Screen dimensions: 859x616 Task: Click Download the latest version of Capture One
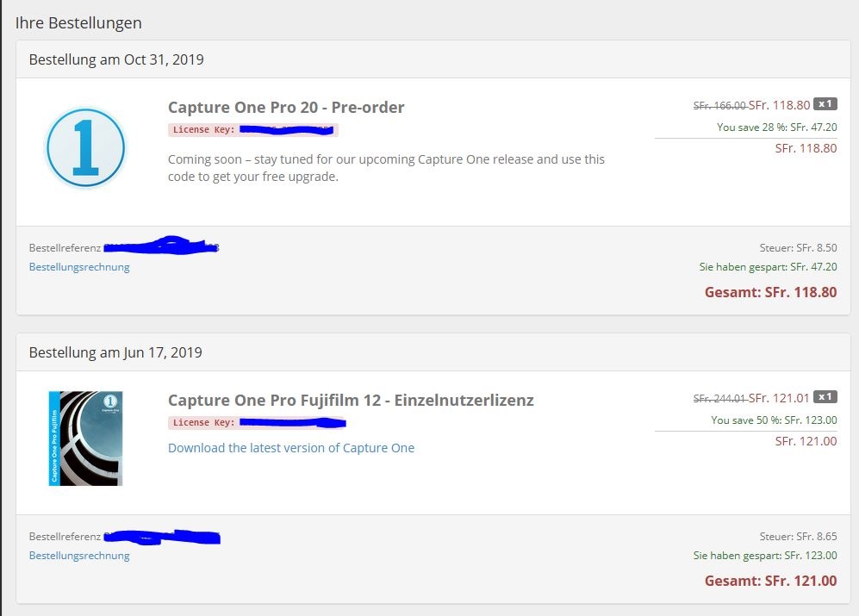pos(291,448)
